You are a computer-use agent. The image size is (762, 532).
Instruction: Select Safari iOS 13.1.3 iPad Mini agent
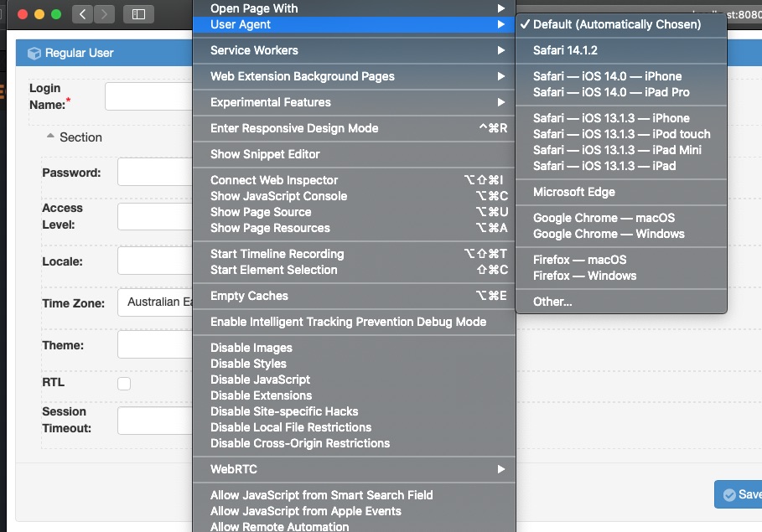(x=621, y=150)
